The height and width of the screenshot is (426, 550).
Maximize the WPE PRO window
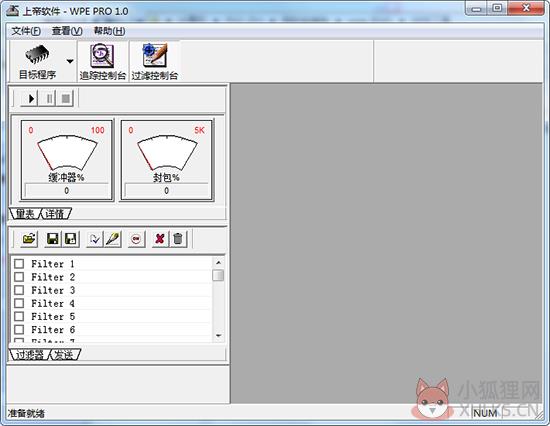497,8
